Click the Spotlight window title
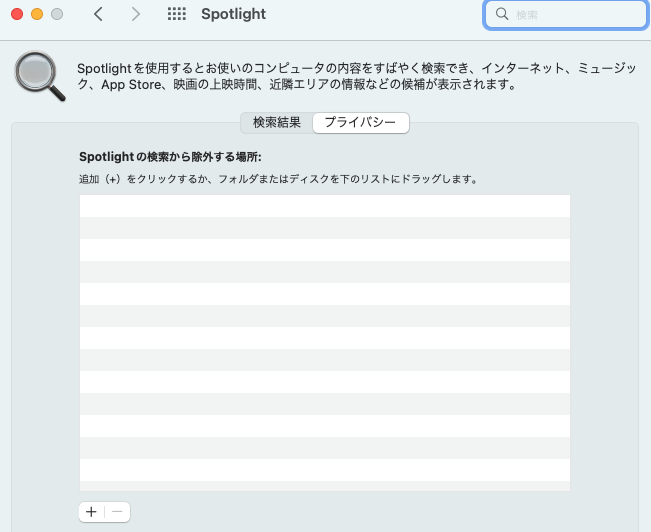 point(233,14)
